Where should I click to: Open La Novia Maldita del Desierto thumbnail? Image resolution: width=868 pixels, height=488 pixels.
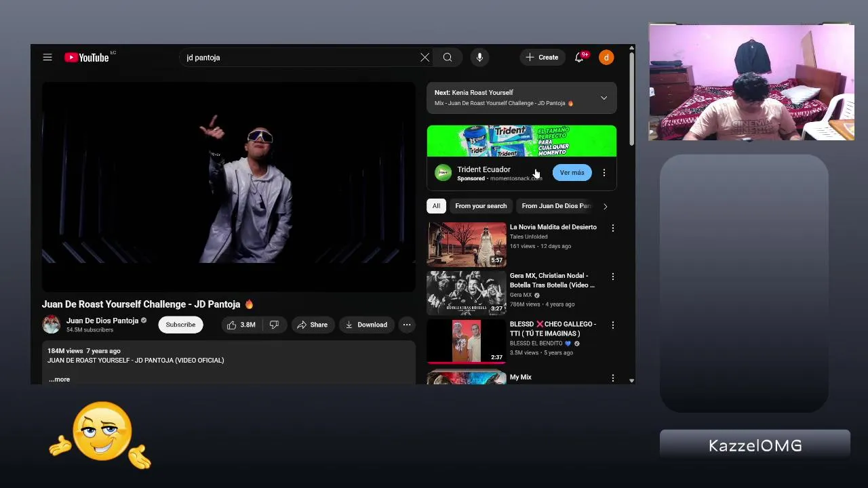coord(467,245)
